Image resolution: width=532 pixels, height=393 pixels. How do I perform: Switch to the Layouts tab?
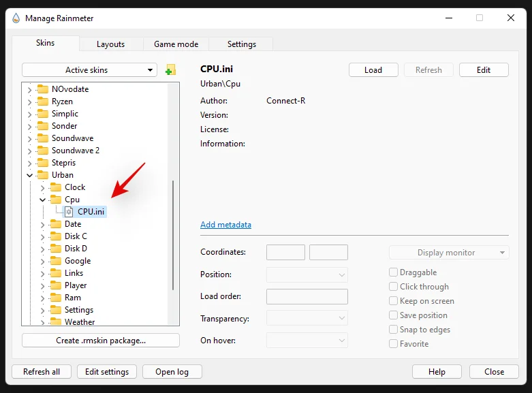coord(110,44)
